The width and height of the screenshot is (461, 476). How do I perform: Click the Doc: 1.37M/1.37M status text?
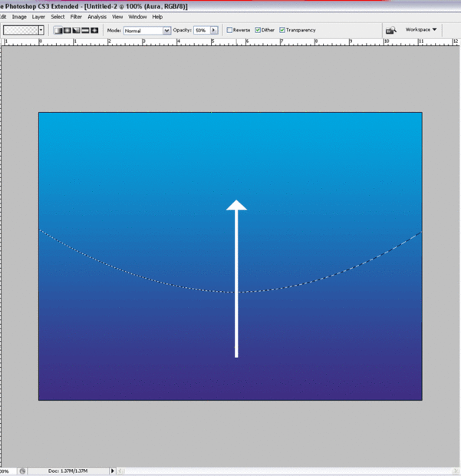tap(68, 471)
